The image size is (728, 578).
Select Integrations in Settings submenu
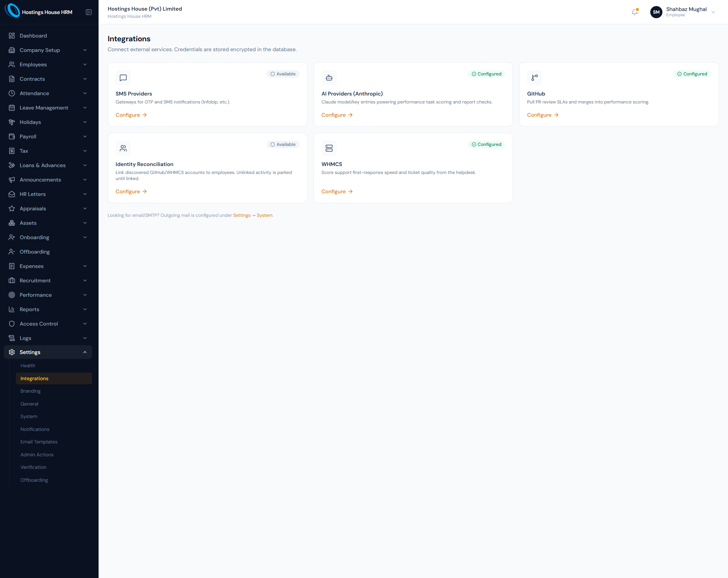click(54, 379)
